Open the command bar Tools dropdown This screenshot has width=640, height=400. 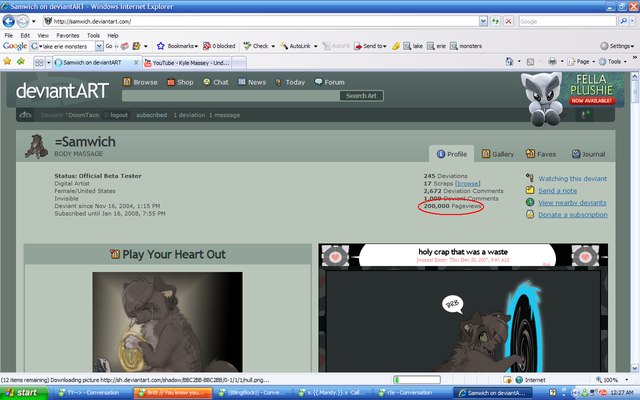613,62
